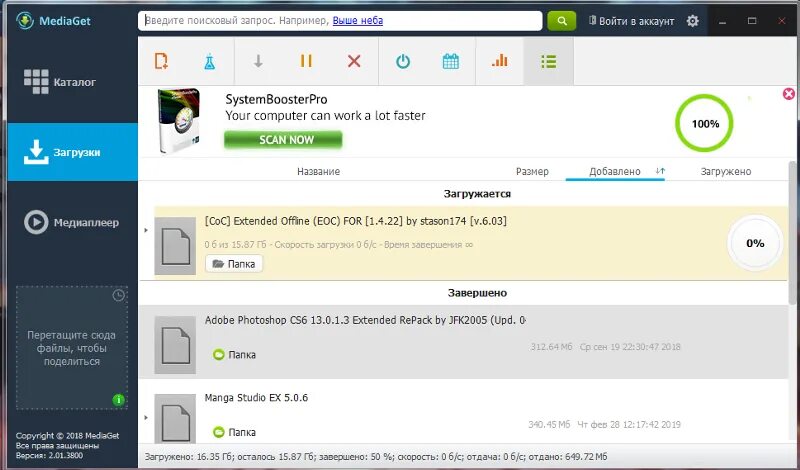Toggle the sort direction arrows beside Добавлено
Viewport: 800px width, 470px height.
point(660,171)
